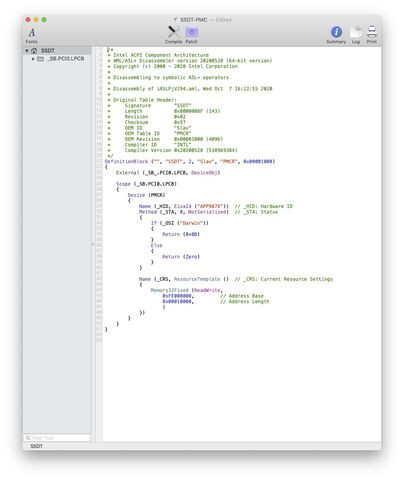
Task: Click the "Original Table Header:" comment line
Action: (145, 100)
